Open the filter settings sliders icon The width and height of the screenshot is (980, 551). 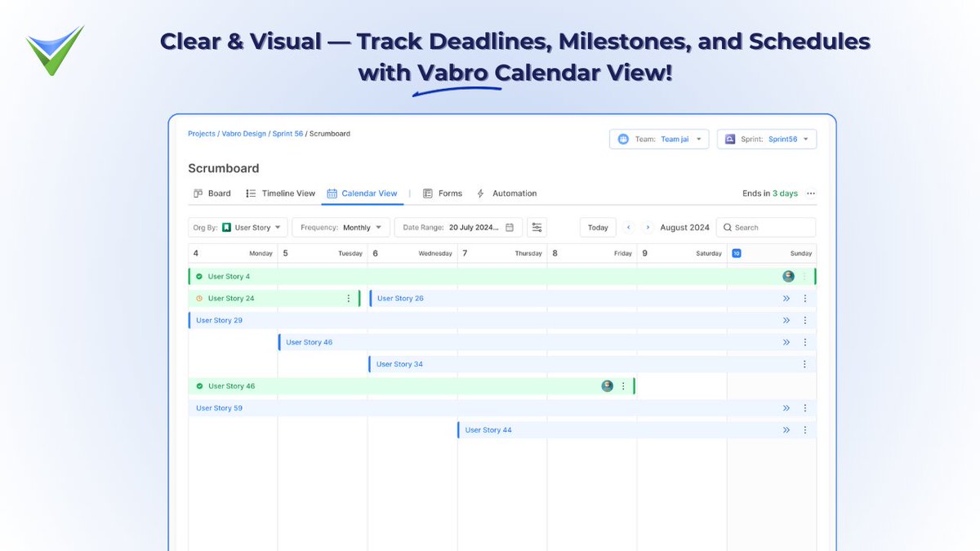tap(537, 228)
